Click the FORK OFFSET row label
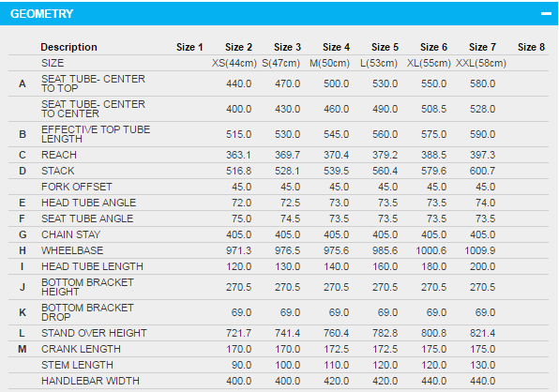The image size is (559, 392). [x=77, y=187]
